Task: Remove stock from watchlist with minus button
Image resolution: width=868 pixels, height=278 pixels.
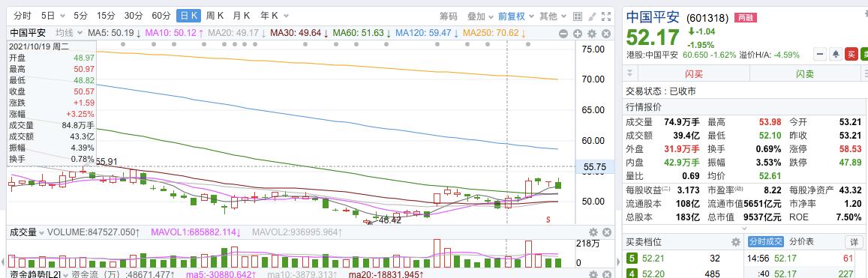Action: (819, 54)
